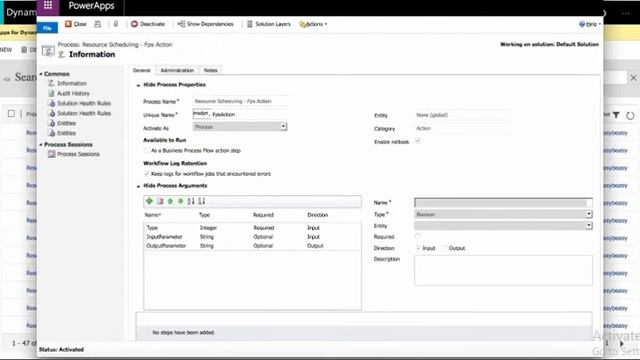Select the Output direction radio button
This screenshot has height=360, width=640.
(x=445, y=248)
